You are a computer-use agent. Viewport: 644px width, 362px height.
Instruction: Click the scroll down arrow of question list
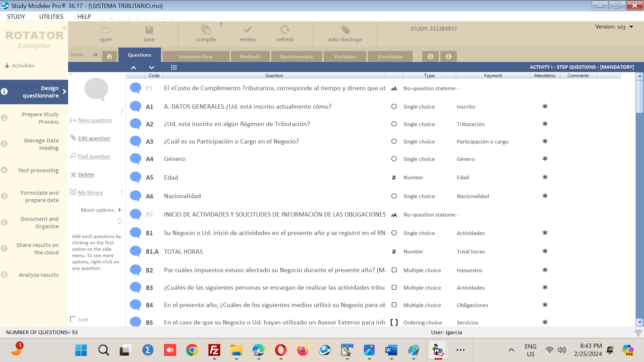[639, 322]
